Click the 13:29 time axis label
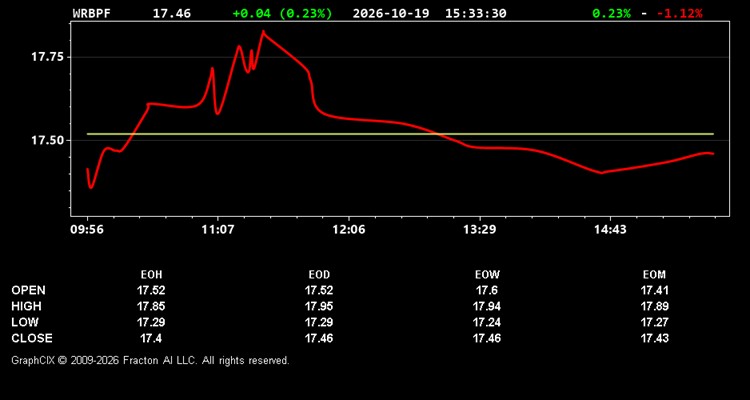This screenshot has height=400, width=750. click(x=480, y=230)
